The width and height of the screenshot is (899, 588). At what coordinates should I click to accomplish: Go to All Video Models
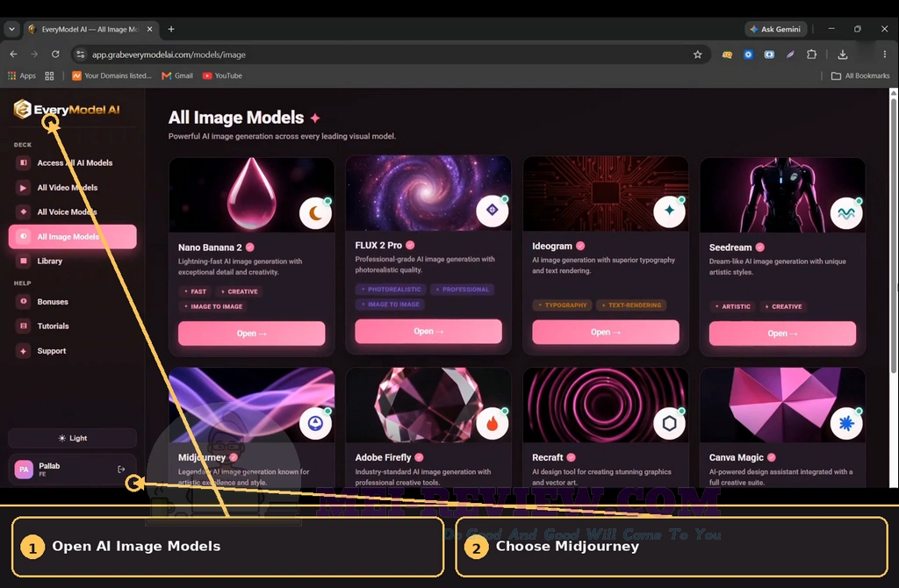(x=72, y=188)
